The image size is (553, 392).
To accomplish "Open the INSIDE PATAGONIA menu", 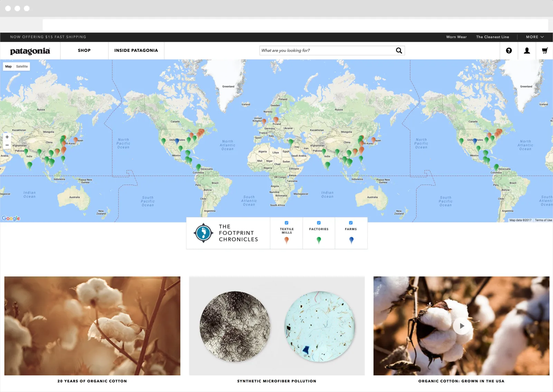I will (136, 50).
